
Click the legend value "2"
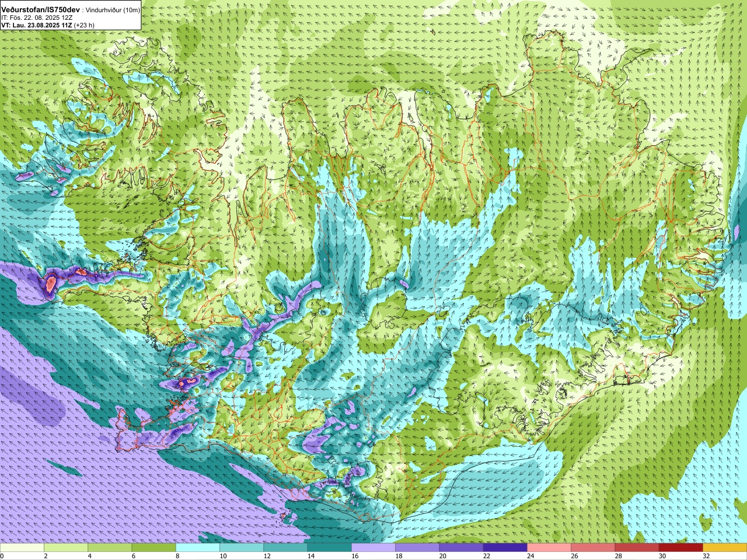coord(46,556)
